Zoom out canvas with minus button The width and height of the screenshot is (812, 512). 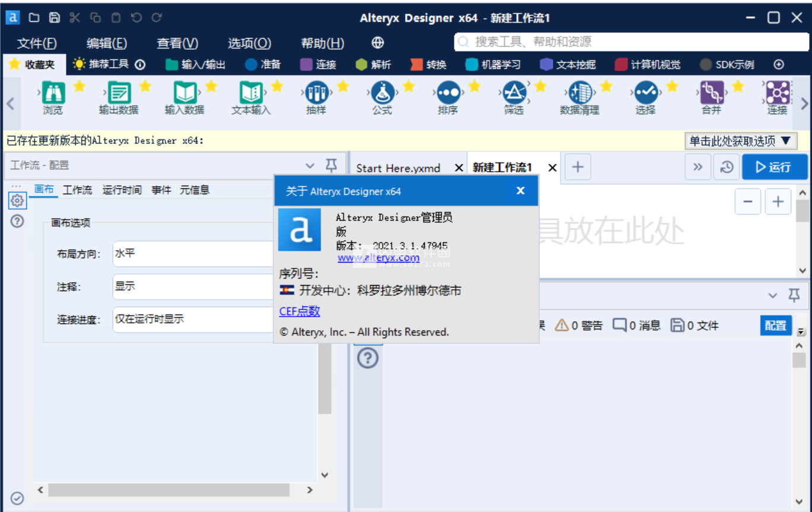coord(748,201)
